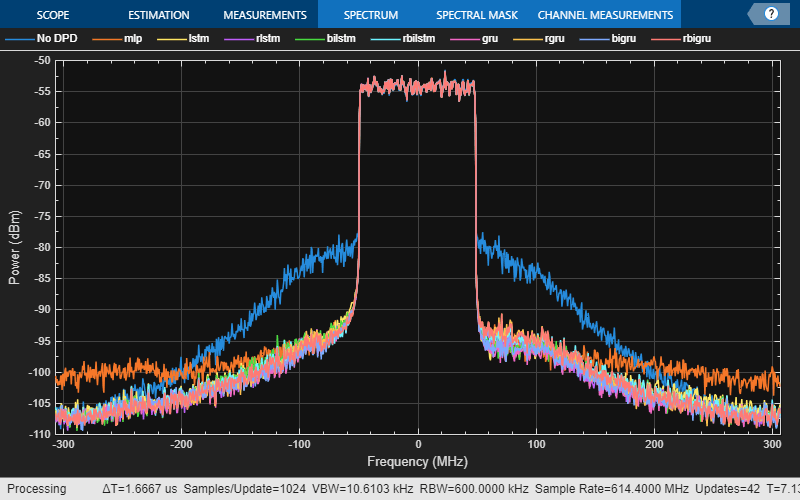800x500 pixels.
Task: Open the Estimation tab
Action: [158, 15]
